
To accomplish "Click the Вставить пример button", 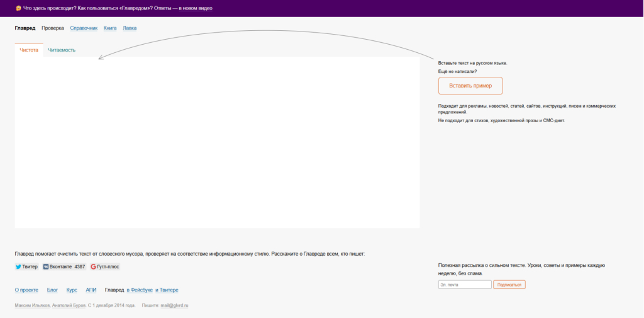I will tap(470, 86).
